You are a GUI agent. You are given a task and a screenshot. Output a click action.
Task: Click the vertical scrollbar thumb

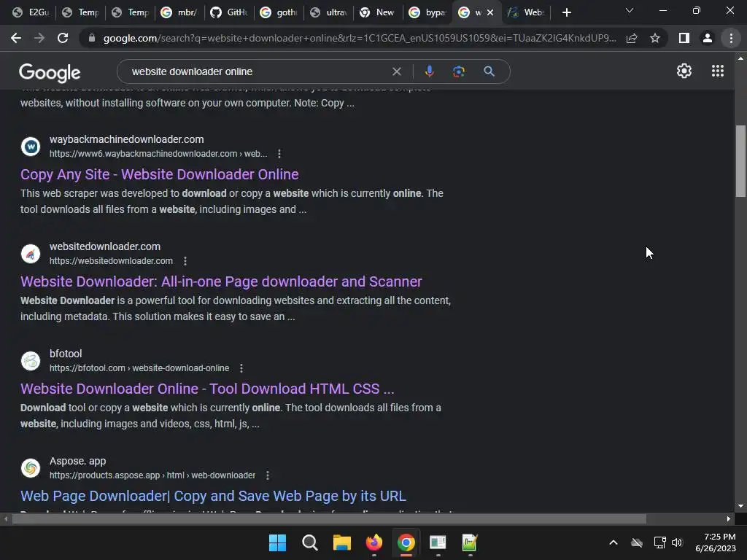740,161
